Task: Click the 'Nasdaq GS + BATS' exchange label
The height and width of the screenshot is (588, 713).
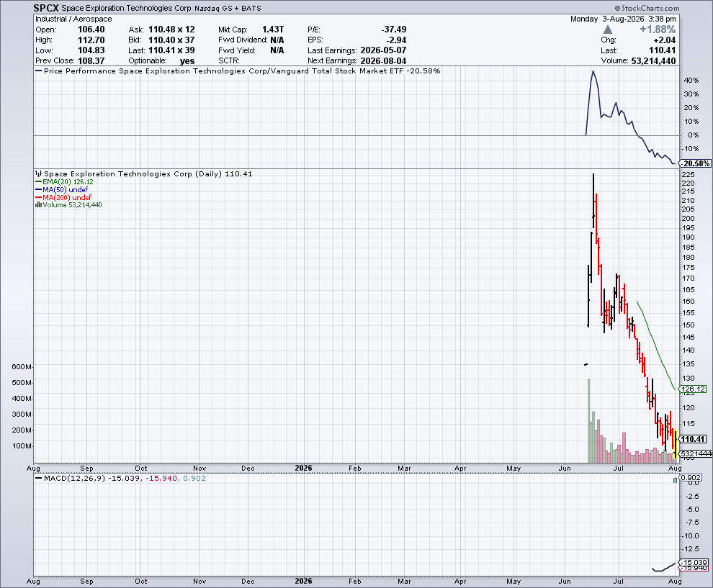Action: pyautogui.click(x=228, y=9)
